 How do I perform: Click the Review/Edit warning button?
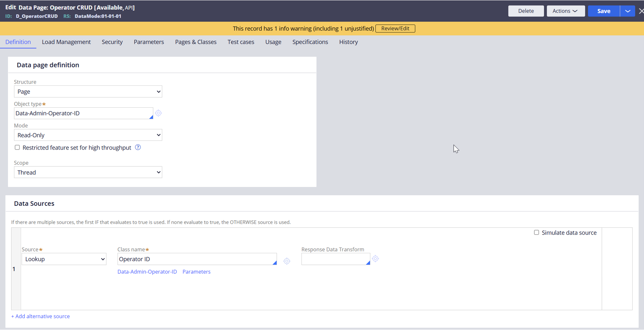pyautogui.click(x=395, y=28)
